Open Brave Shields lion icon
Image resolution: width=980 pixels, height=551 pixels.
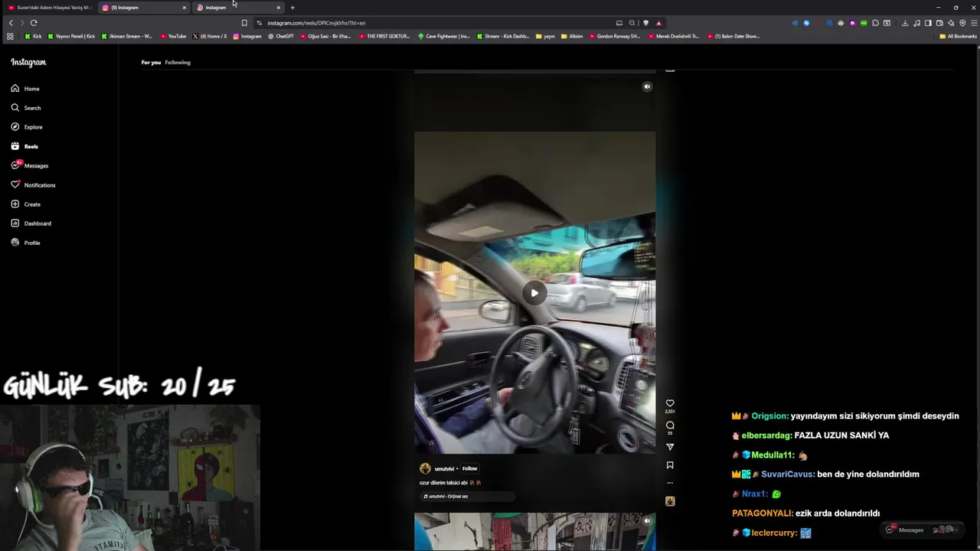[645, 23]
